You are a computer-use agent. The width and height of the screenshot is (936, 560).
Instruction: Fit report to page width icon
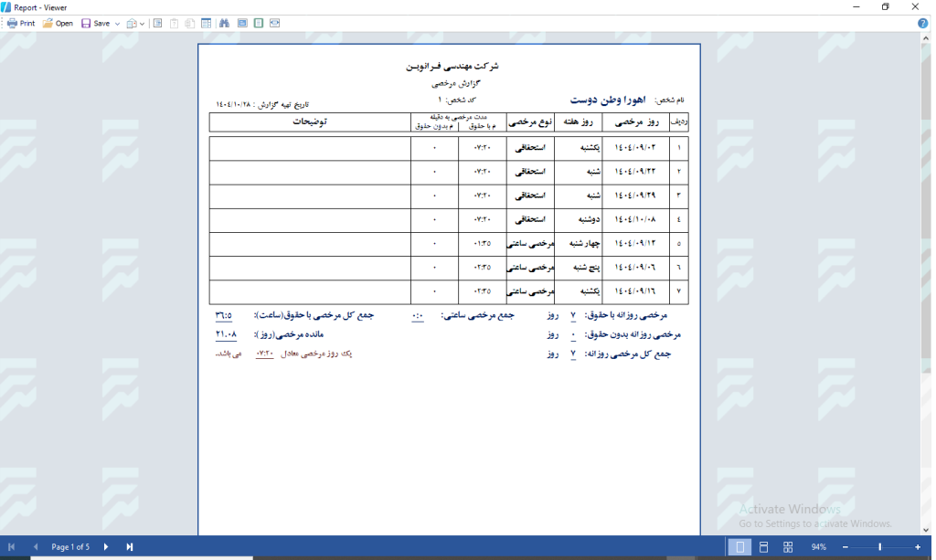(274, 23)
